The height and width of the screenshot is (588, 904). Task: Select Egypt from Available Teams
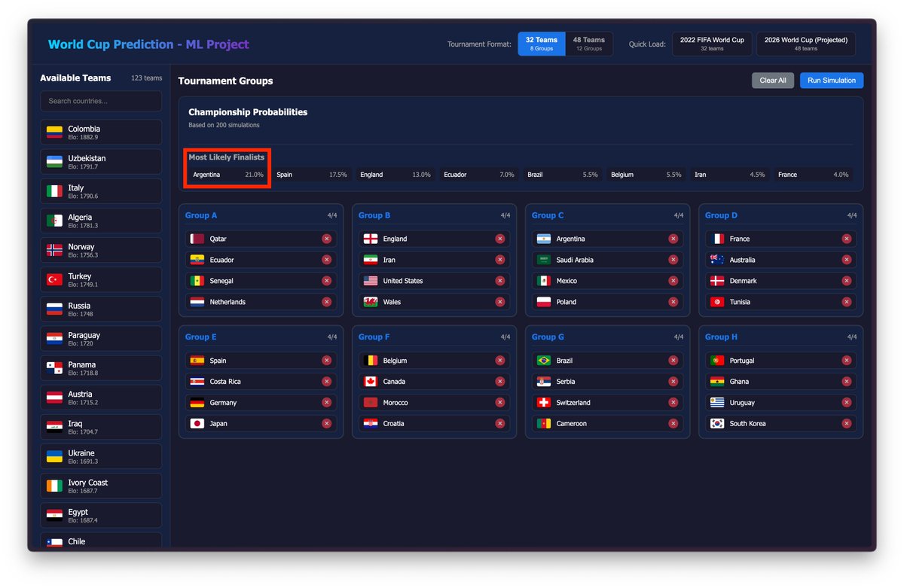[x=101, y=515]
